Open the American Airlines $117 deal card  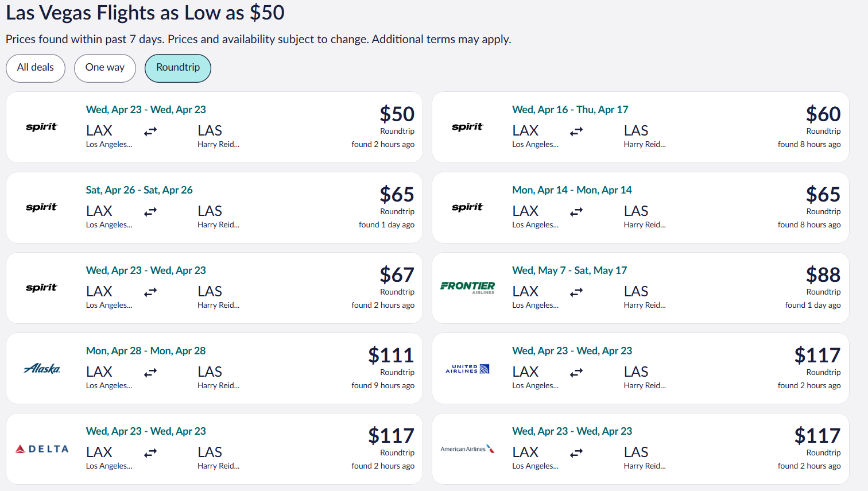pyautogui.click(x=641, y=449)
